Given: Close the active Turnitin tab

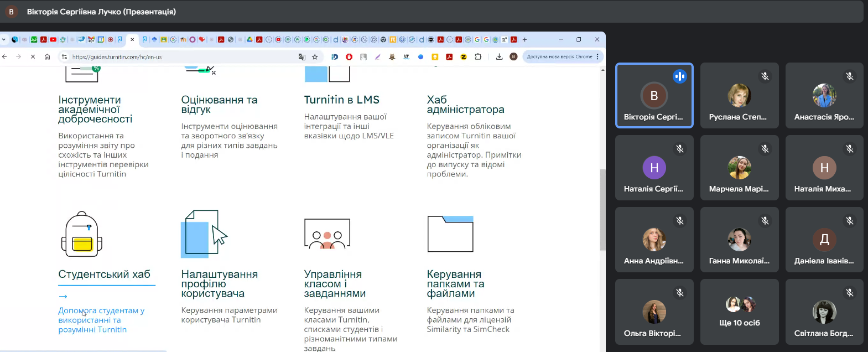Looking at the screenshot, I should (132, 39).
